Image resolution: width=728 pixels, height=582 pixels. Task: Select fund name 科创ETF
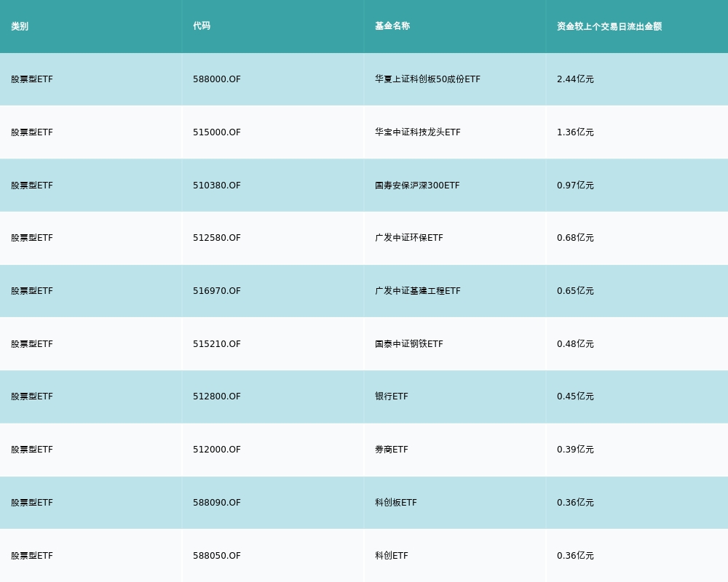[x=392, y=556]
